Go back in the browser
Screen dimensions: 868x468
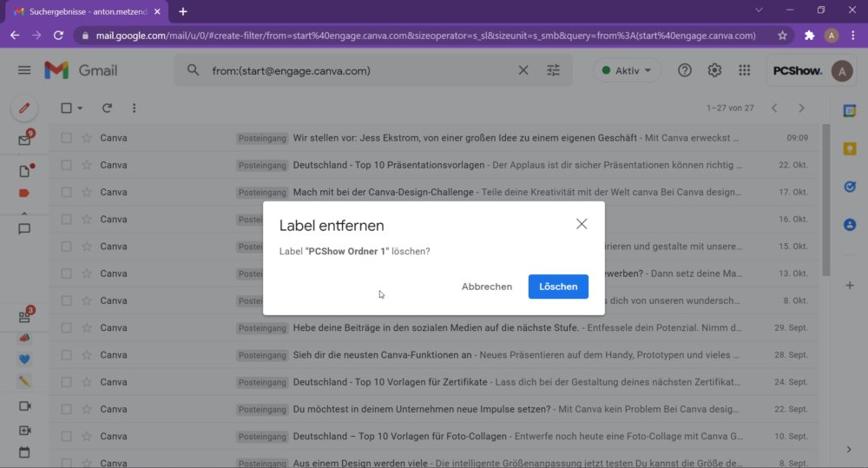15,36
